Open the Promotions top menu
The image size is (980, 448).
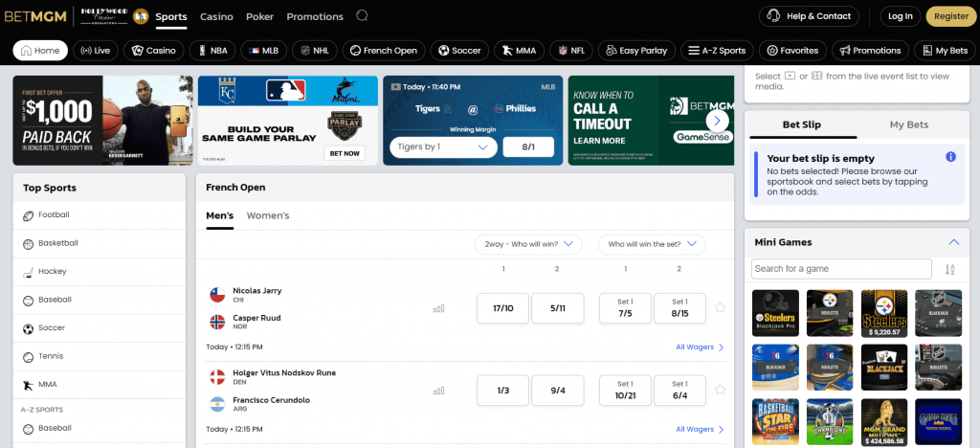[314, 17]
